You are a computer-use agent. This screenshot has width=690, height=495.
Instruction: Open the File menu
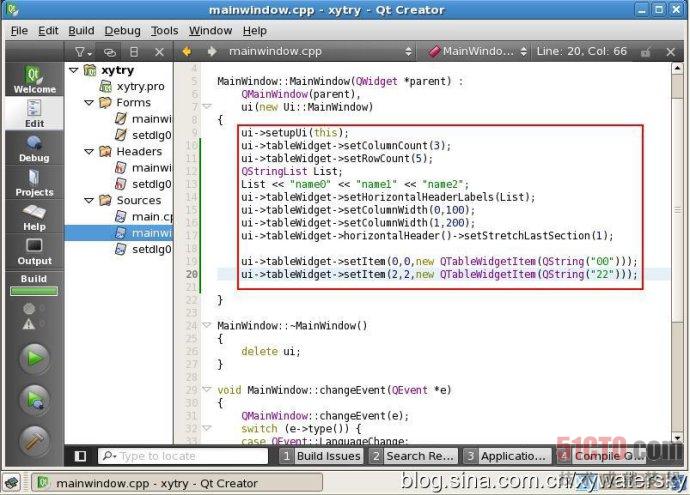coord(19,31)
